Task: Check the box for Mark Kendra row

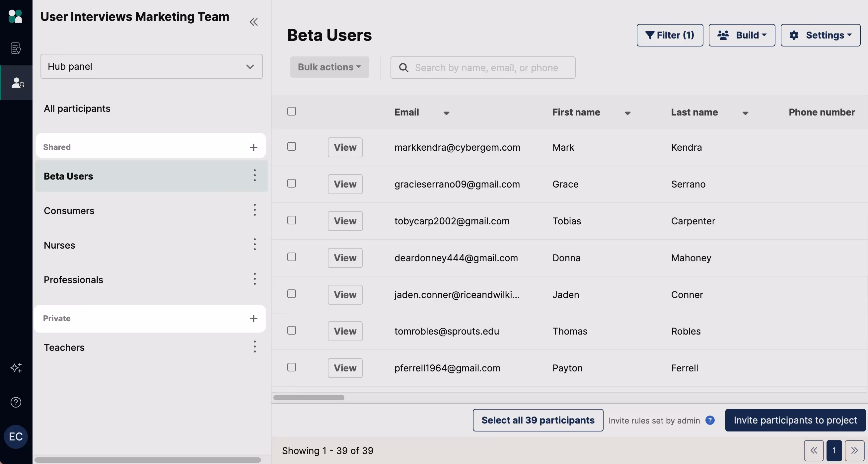Action: click(291, 147)
